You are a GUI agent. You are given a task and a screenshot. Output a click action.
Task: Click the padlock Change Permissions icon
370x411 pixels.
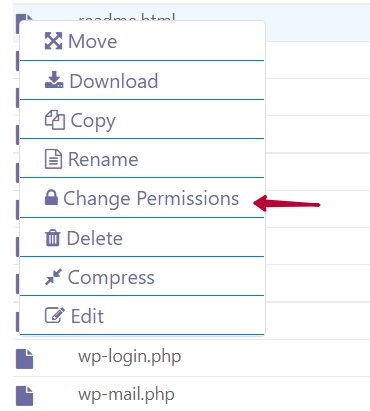(x=51, y=197)
